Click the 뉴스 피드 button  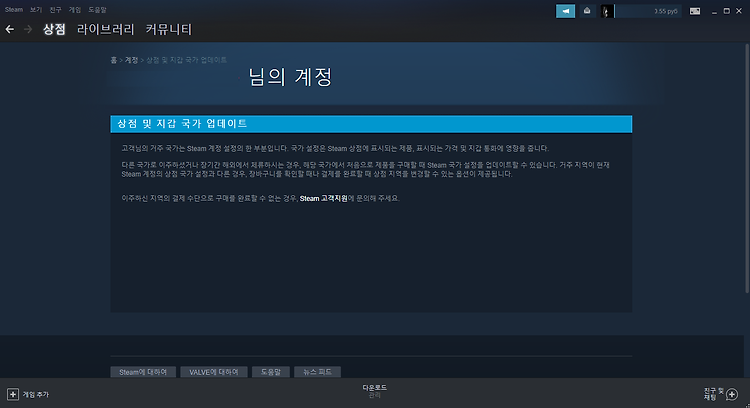click(318, 372)
